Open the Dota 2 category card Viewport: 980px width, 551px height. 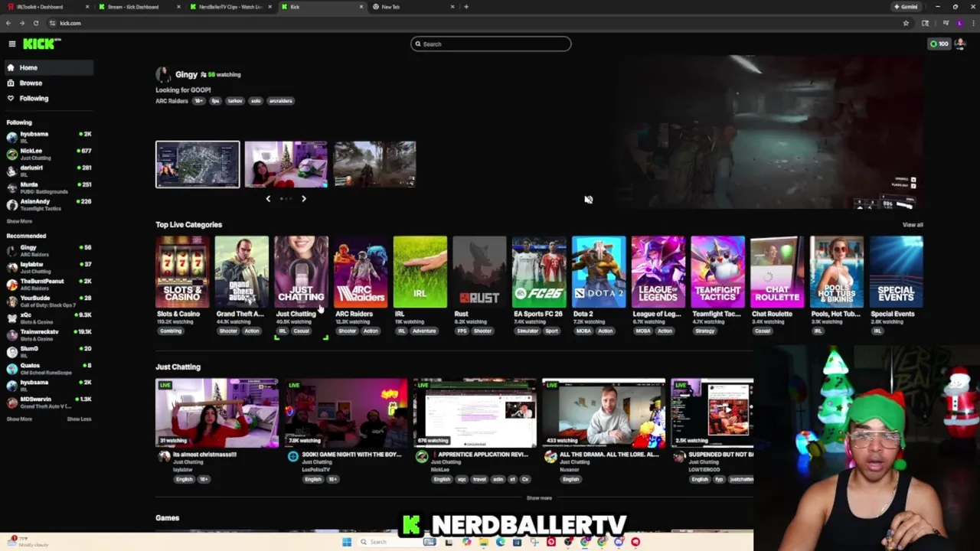(x=599, y=272)
